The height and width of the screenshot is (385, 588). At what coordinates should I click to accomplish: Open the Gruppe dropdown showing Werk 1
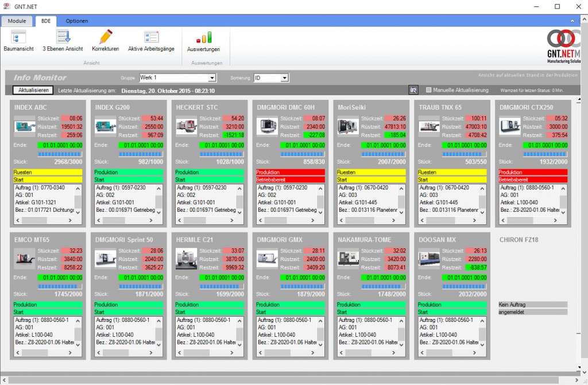pos(177,77)
